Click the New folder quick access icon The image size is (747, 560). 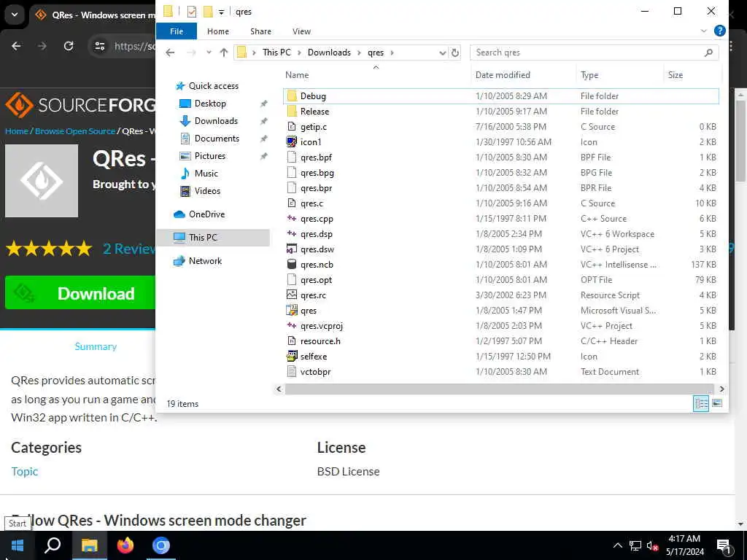click(208, 12)
